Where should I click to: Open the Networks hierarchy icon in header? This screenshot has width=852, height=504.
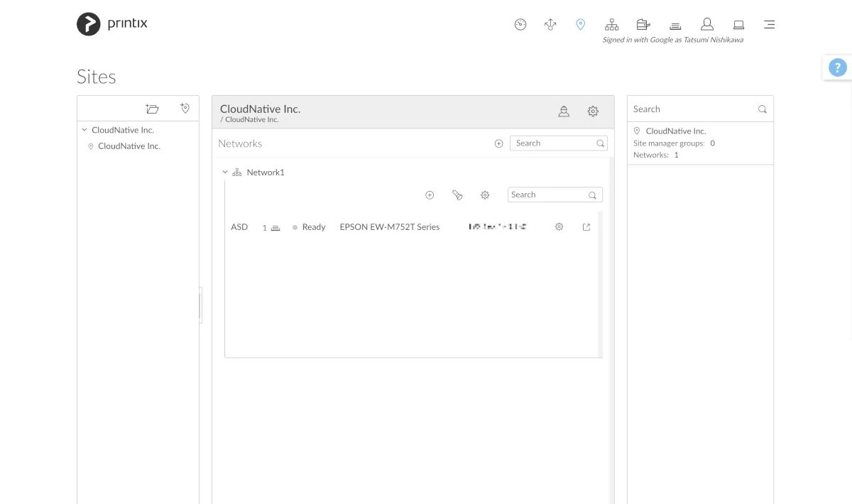611,25
